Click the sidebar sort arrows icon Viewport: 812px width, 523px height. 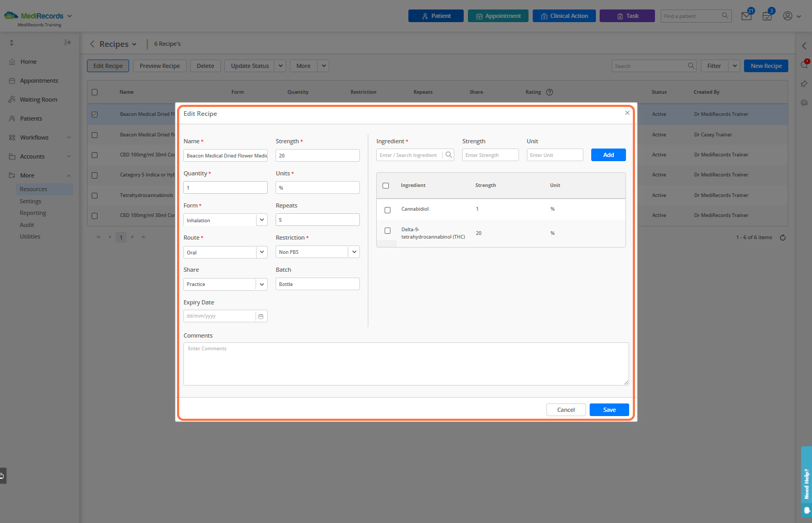pyautogui.click(x=12, y=43)
